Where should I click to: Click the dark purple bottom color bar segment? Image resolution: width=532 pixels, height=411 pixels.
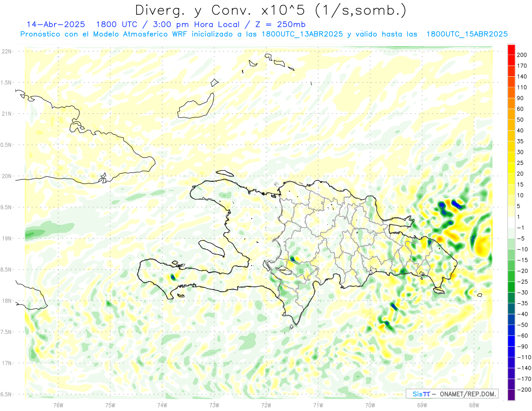(511, 395)
